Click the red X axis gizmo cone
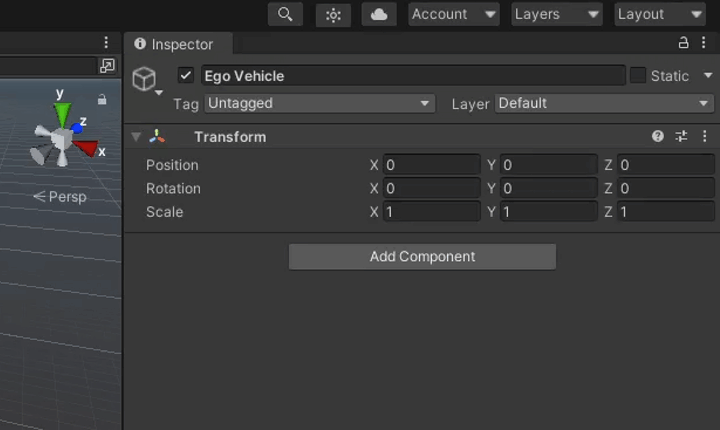The height and width of the screenshot is (430, 720). coord(86,147)
